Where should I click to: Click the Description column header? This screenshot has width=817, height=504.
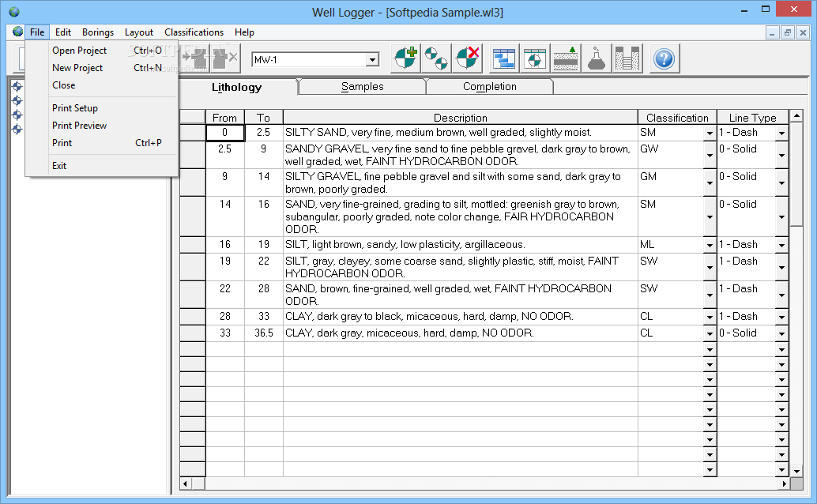[x=461, y=118]
